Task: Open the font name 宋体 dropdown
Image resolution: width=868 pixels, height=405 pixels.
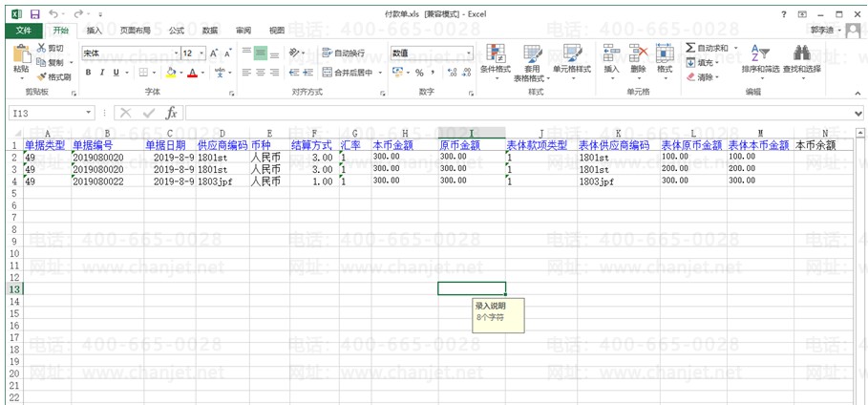Action: (x=177, y=53)
